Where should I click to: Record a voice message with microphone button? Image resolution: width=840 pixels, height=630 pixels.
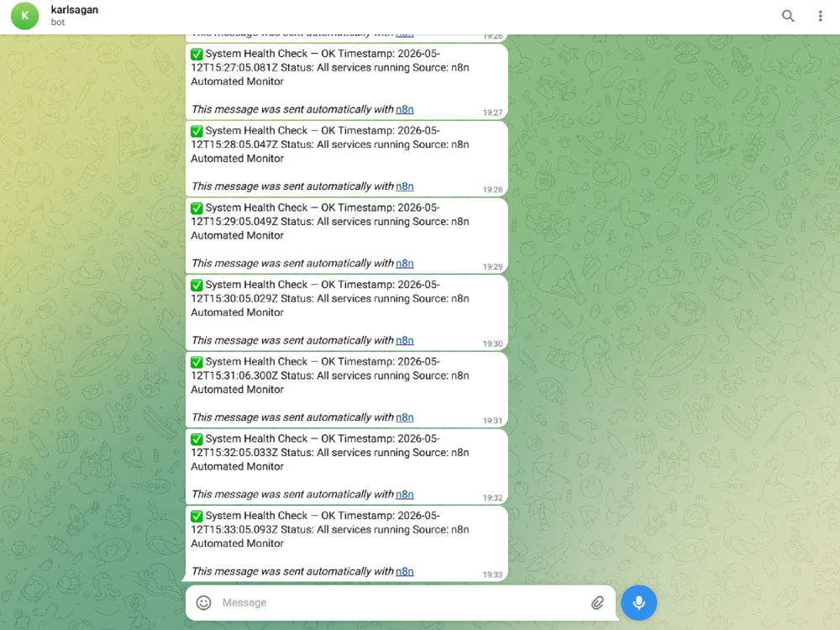coord(638,602)
